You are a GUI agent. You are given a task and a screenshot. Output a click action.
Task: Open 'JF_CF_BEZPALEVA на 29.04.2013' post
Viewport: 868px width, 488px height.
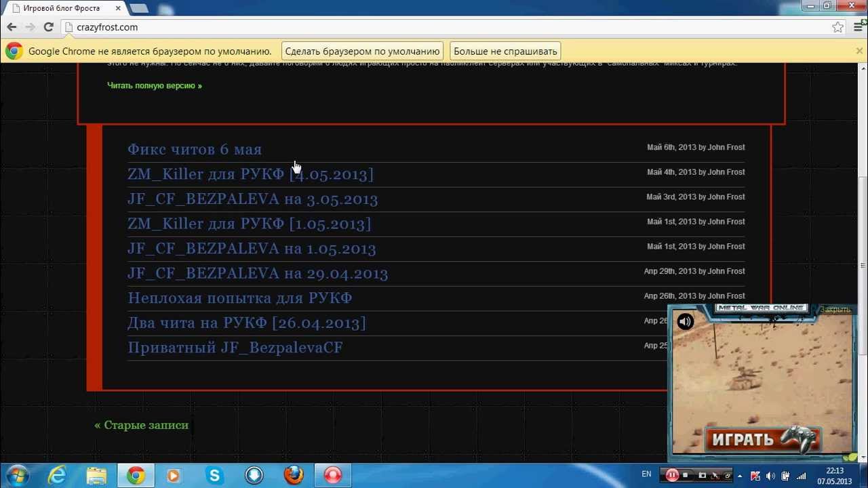tap(258, 273)
